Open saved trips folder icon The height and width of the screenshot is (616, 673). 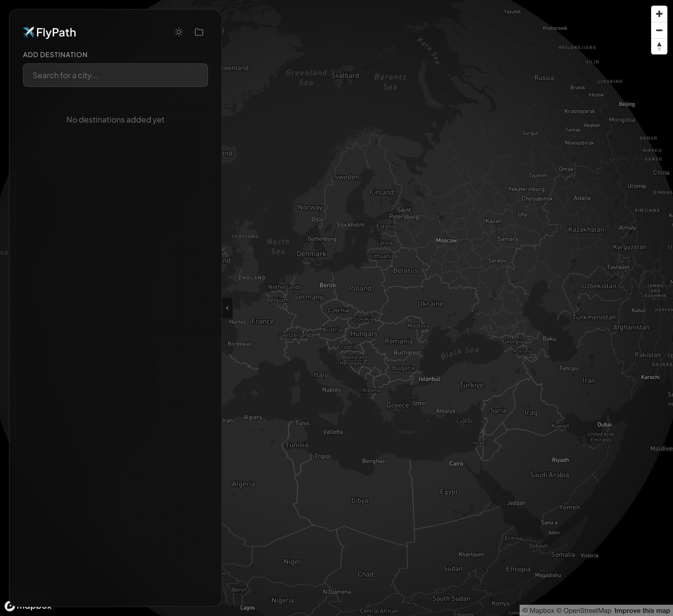(x=199, y=32)
